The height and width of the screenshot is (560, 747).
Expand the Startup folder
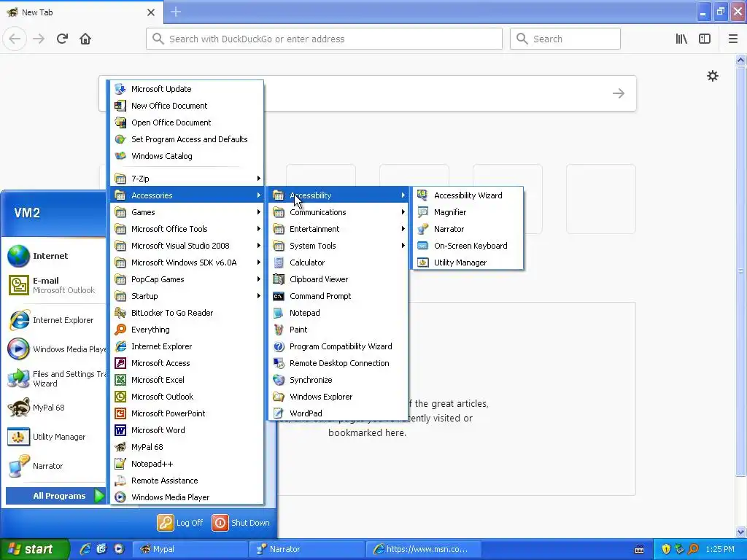187,296
